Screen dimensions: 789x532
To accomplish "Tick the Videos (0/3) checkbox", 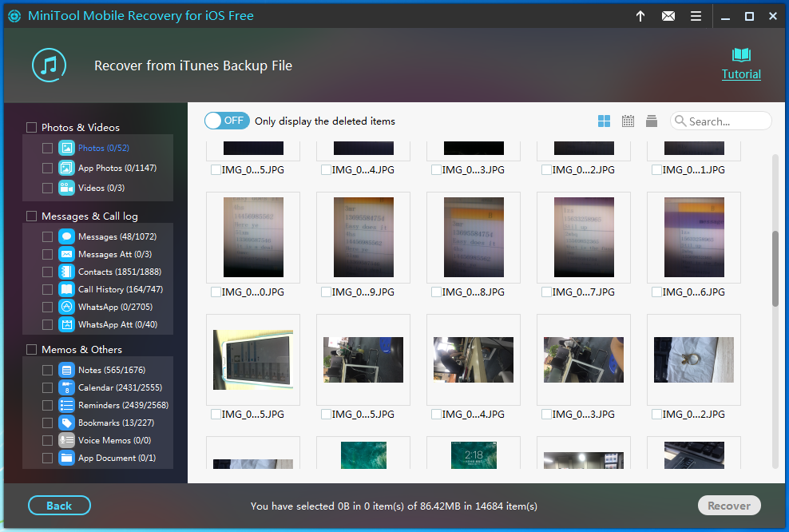I will [x=47, y=188].
